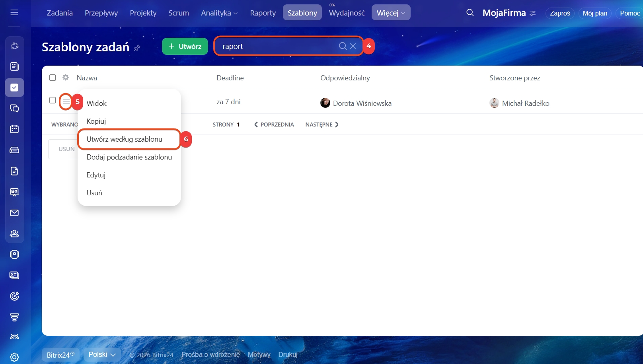Screen dimensions: 643x364
Task: Open the mail icon in sidebar
Action: point(14,213)
